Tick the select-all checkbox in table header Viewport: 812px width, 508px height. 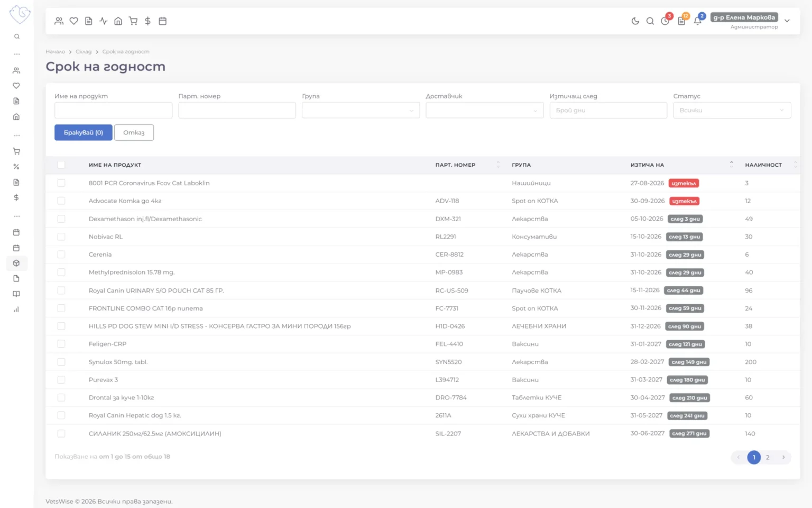pos(61,165)
